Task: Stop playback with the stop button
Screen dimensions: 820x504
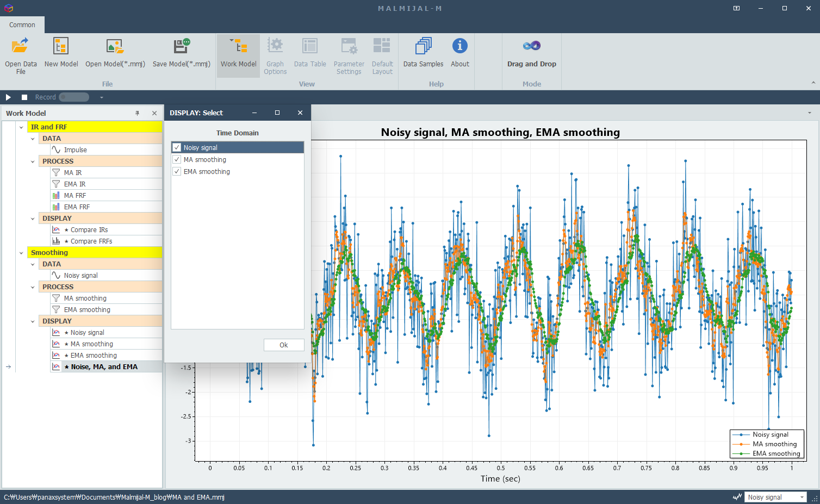Action: click(x=24, y=97)
